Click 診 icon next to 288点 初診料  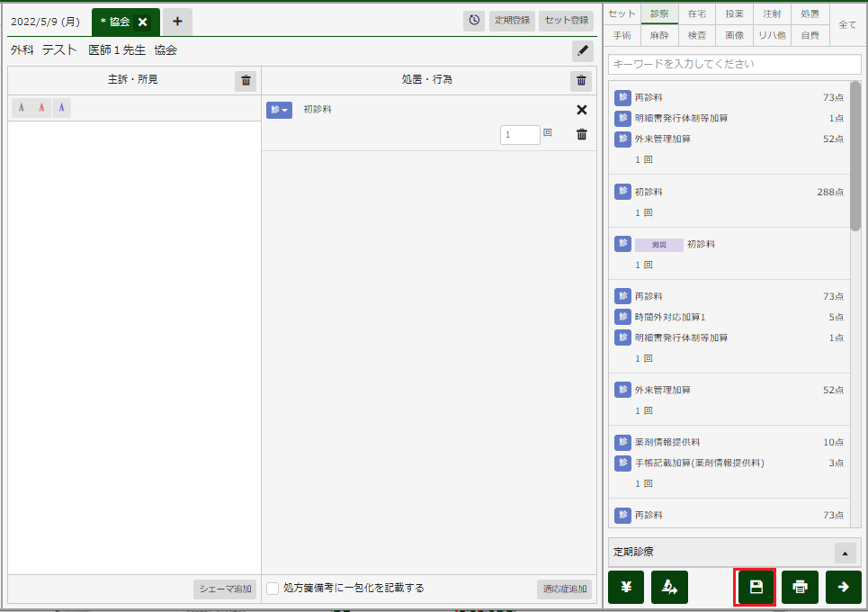622,192
